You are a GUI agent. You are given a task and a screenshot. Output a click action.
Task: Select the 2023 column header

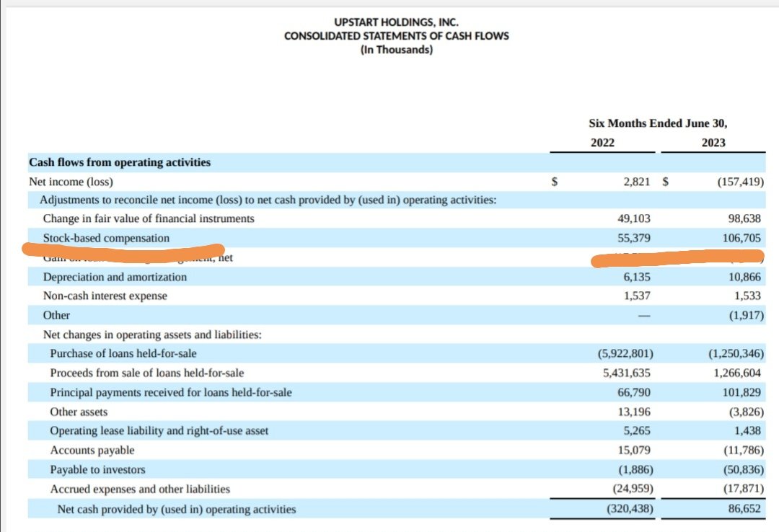[713, 143]
